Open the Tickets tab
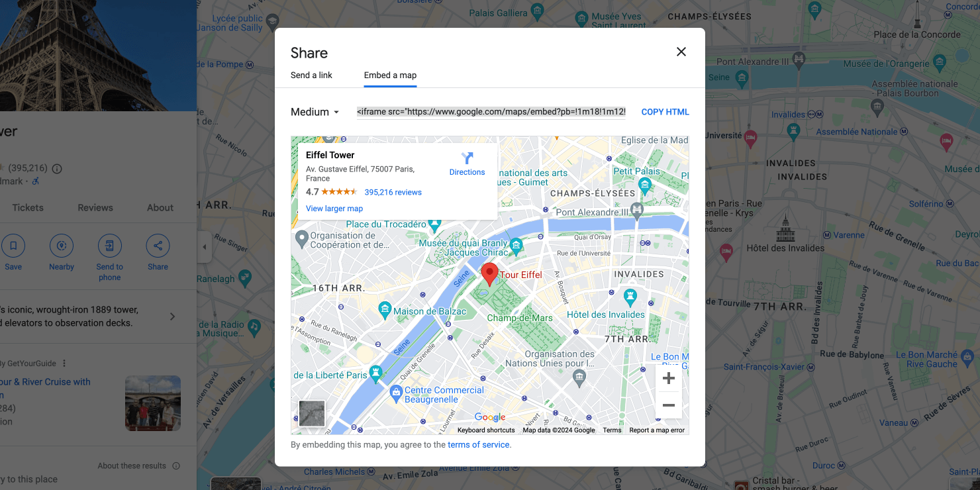The width and height of the screenshot is (980, 490). pyautogui.click(x=28, y=207)
